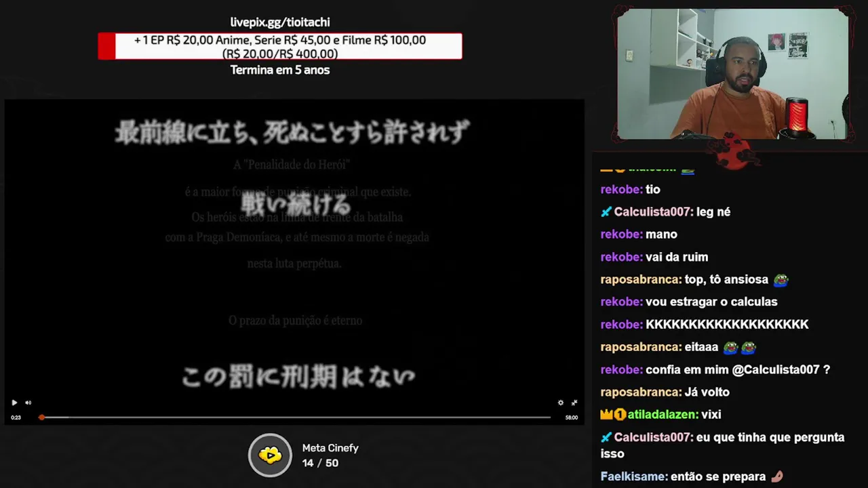Click the frog emote after "tô ansiosa"
This screenshot has height=488, width=868.
781,279
